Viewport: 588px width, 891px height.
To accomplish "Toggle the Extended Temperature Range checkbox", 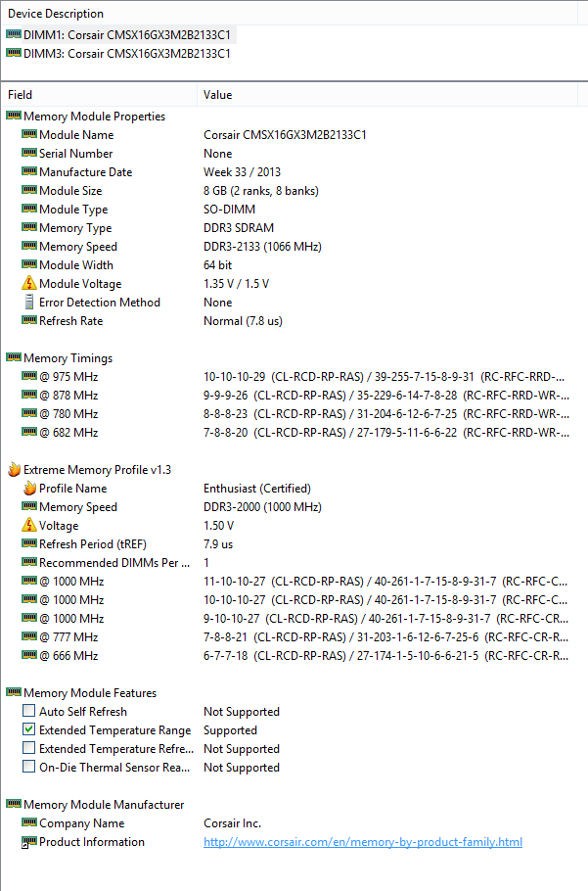I will (x=29, y=729).
